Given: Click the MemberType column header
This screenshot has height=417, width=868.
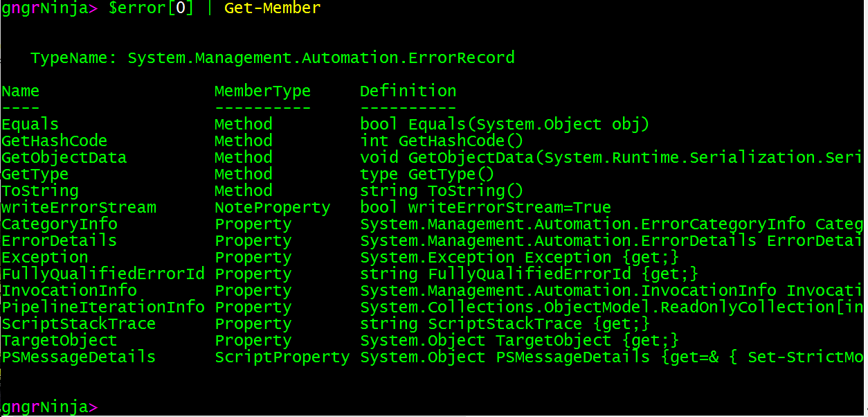Looking at the screenshot, I should 262,91.
